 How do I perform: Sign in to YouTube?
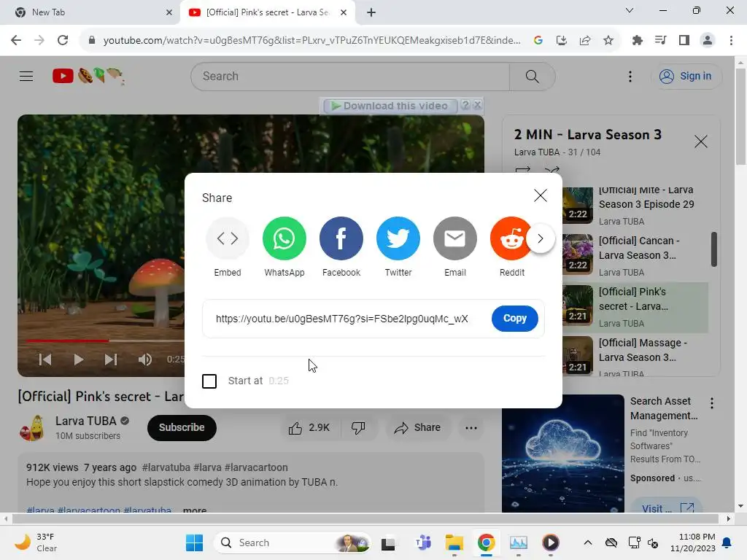pyautogui.click(x=686, y=76)
